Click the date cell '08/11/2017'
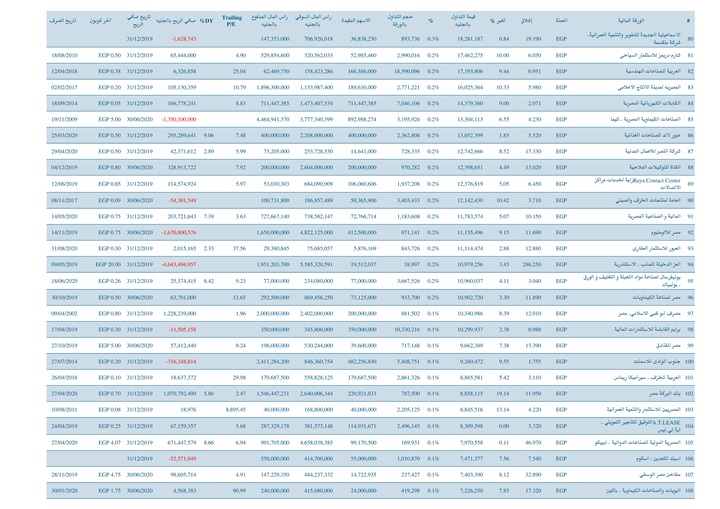The height and width of the screenshot is (509, 720). 64,200
